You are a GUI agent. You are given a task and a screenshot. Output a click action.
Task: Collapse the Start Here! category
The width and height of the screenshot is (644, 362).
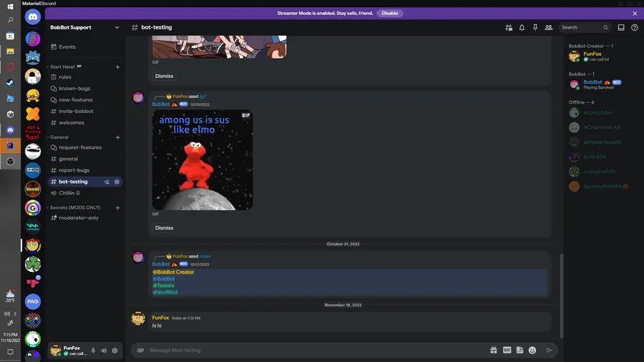64,67
